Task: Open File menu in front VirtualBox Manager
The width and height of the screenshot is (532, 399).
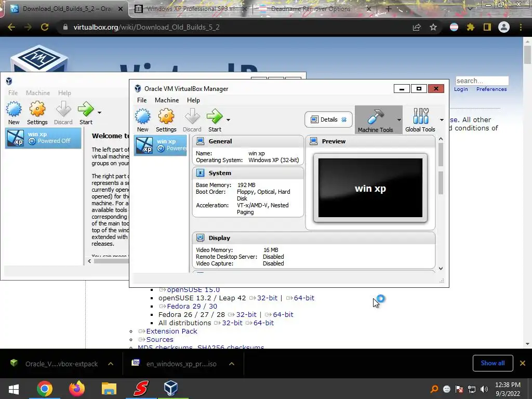Action: 142,100
